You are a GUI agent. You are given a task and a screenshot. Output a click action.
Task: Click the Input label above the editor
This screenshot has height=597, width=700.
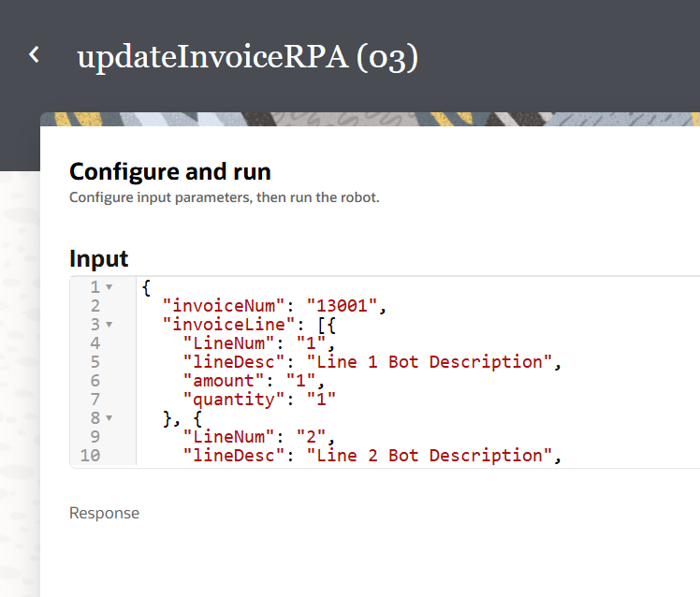click(x=99, y=258)
